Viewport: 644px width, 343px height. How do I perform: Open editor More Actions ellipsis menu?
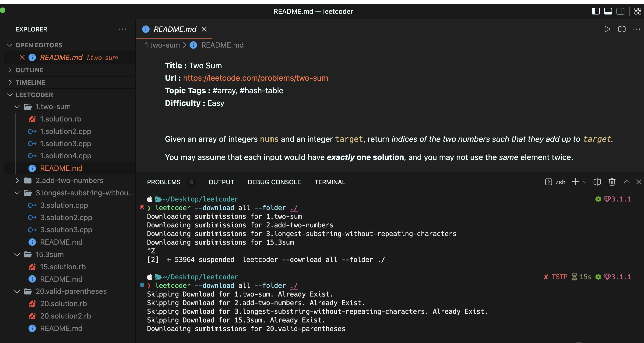point(637,29)
